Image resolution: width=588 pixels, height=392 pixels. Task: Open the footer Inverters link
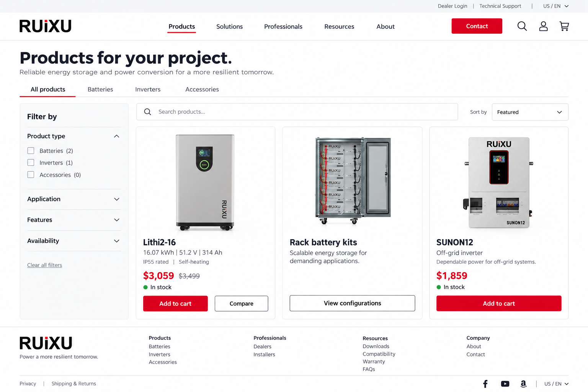[159, 354]
